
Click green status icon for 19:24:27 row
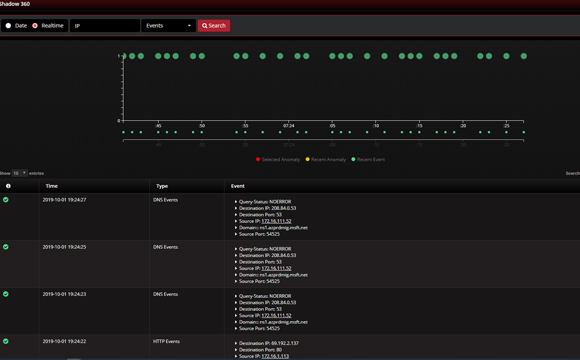(x=6, y=200)
